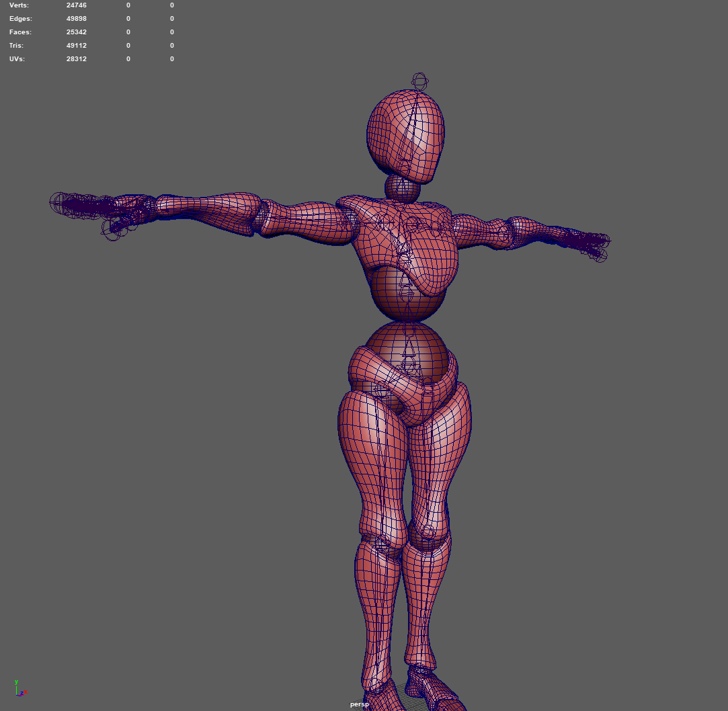Select the triangle count value 49112
Image resolution: width=728 pixels, height=711 pixels.
[x=76, y=46]
